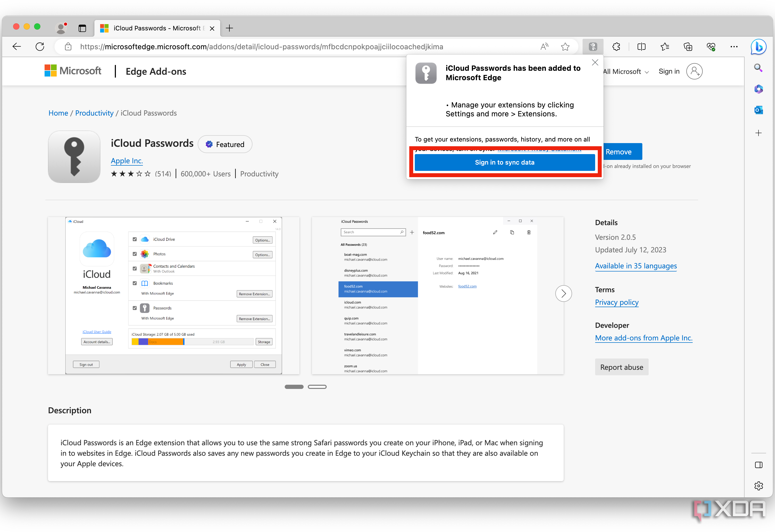Open Browser essentials heart icon
The image size is (775, 532).
[x=711, y=47]
